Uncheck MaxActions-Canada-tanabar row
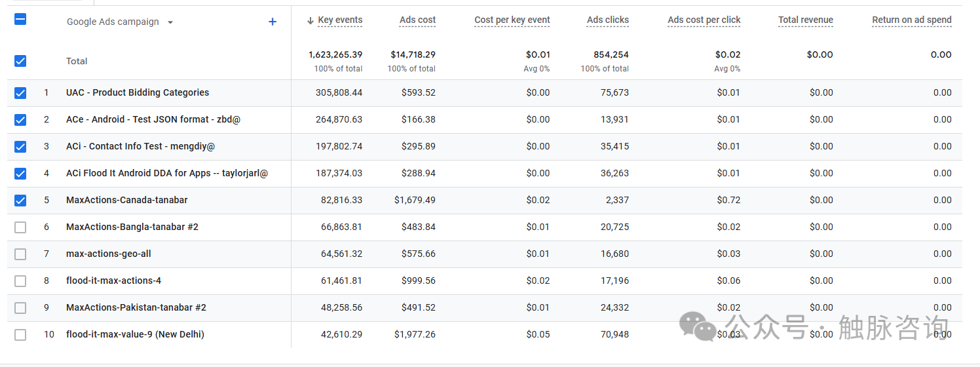This screenshot has width=980, height=367. click(20, 201)
